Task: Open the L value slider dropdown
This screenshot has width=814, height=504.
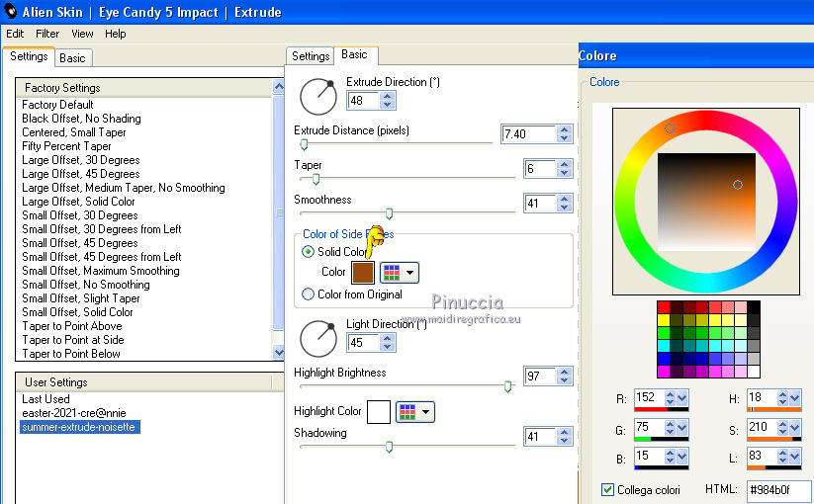Action: pos(795,457)
